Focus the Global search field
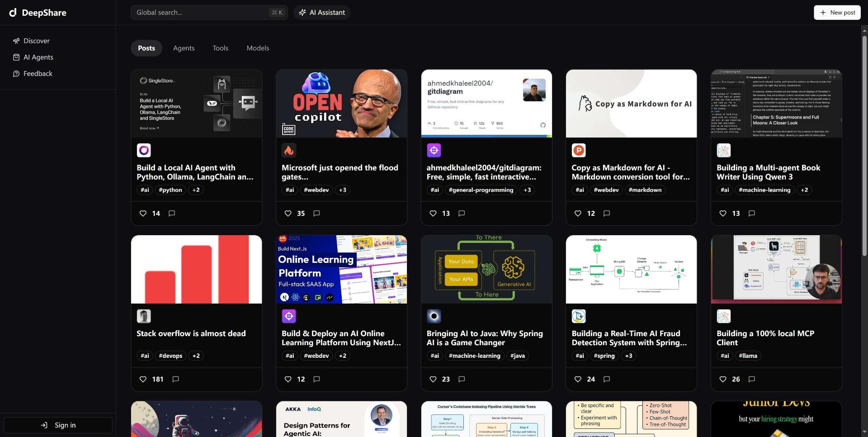Screen dimensions: 868x437 tap(209, 13)
